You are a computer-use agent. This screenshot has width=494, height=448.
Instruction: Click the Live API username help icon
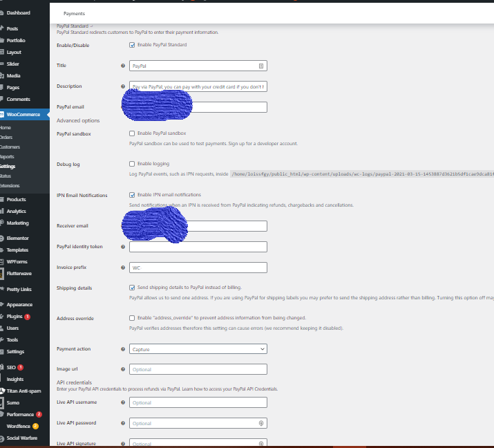[x=123, y=402]
